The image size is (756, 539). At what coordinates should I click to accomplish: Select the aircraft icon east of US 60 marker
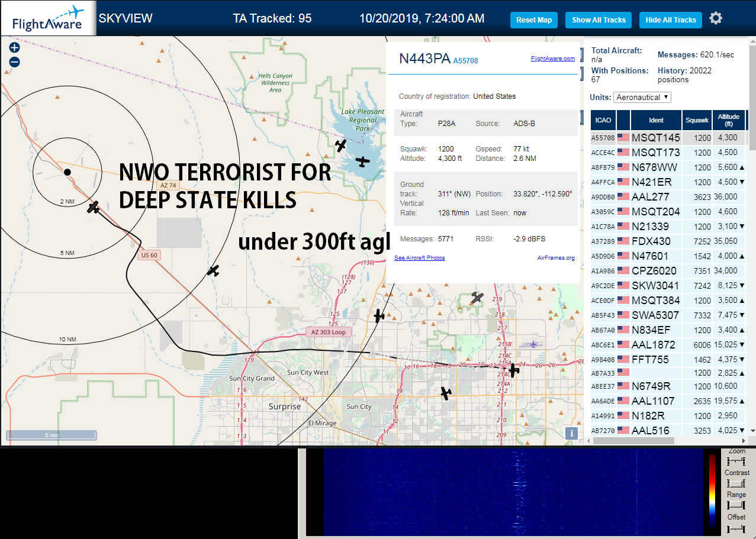[213, 271]
